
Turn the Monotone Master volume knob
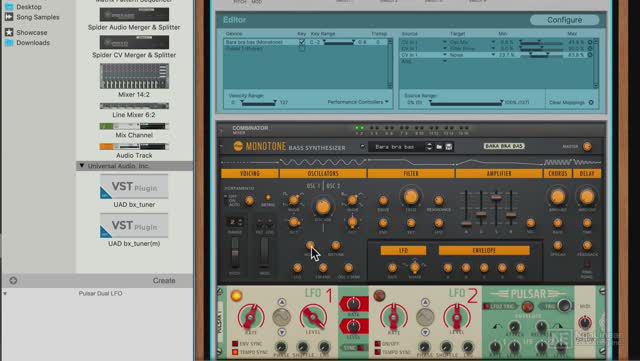(x=587, y=147)
